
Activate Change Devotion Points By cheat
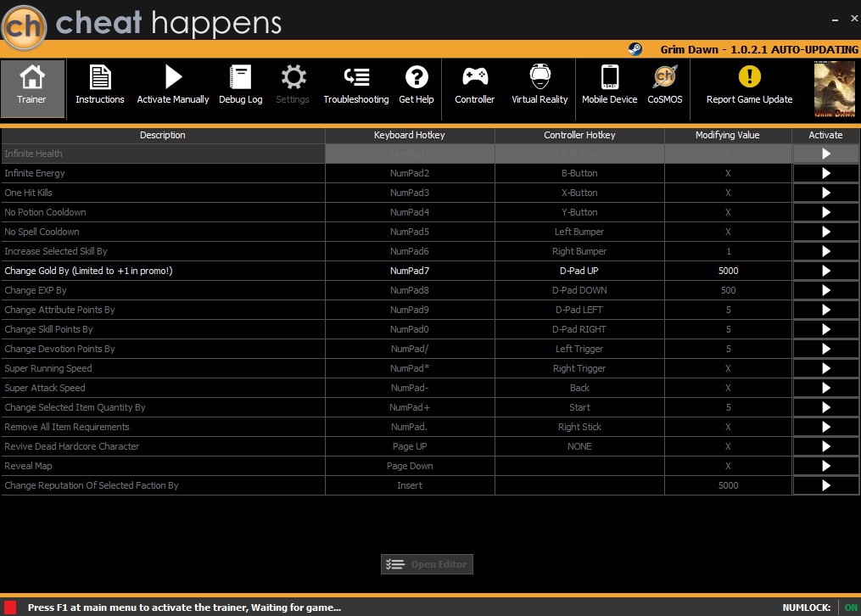(x=826, y=350)
